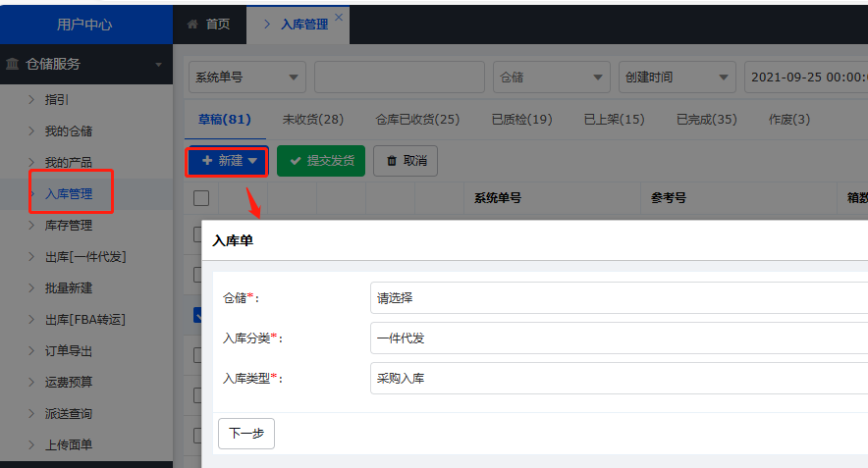Switch to the 草稿(81) tab
868x468 pixels.
tap(225, 120)
